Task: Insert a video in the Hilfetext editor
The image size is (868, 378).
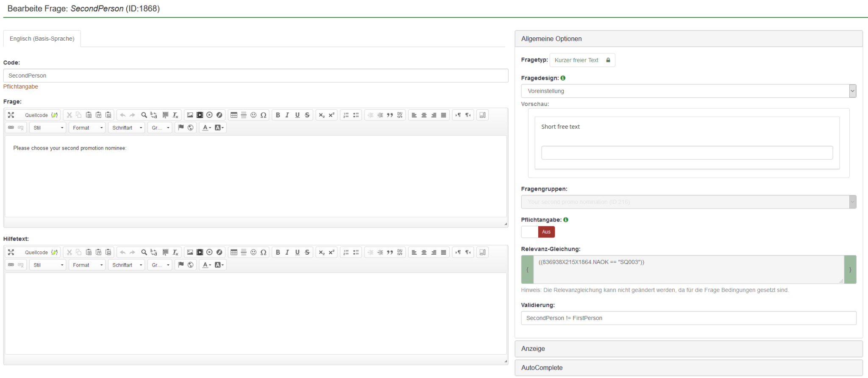Action: pos(200,252)
